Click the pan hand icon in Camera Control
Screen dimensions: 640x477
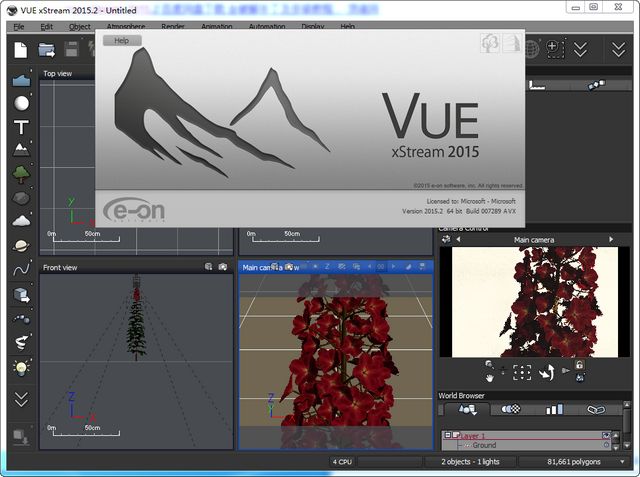(489, 378)
